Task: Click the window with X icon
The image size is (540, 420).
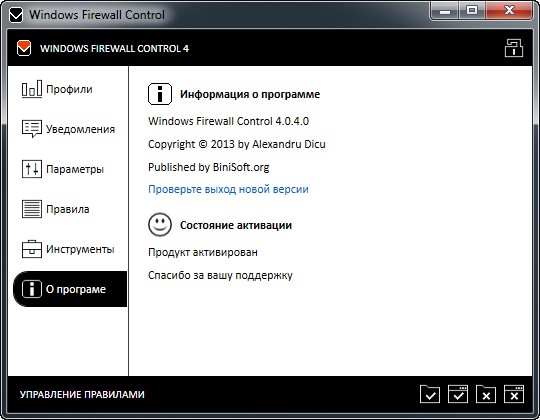Action: pos(514,394)
